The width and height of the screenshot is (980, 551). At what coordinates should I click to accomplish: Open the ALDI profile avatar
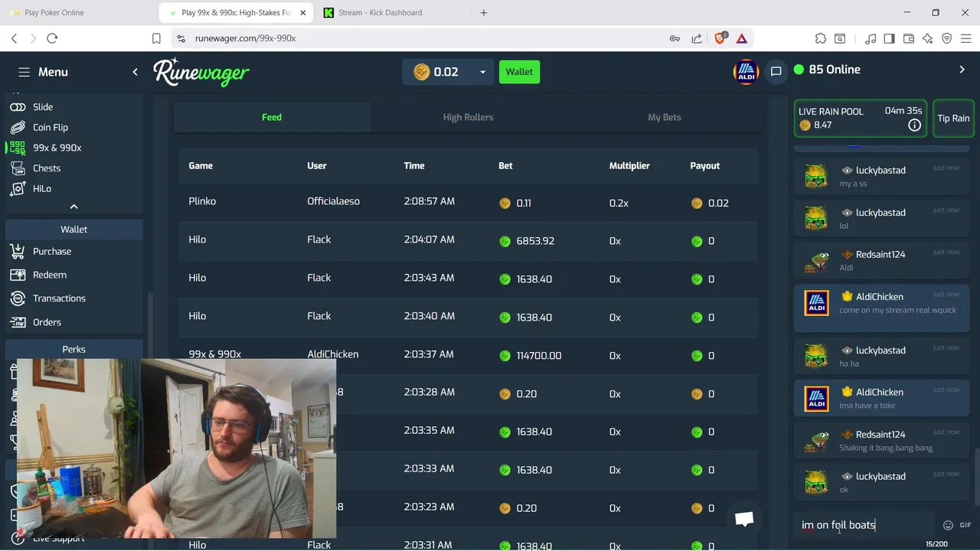(x=746, y=72)
